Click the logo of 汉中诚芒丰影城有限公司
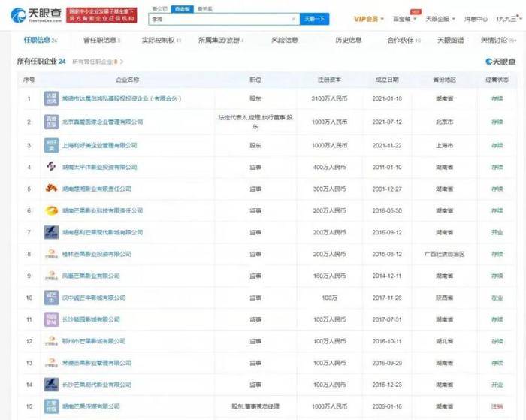Viewport: 526px width, 420px height. [52, 298]
